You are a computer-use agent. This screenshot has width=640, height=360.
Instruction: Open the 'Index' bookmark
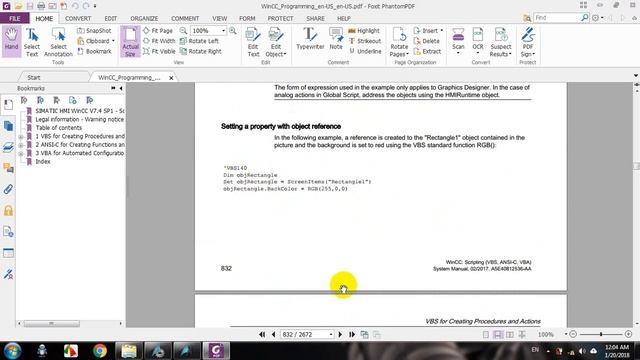click(43, 162)
